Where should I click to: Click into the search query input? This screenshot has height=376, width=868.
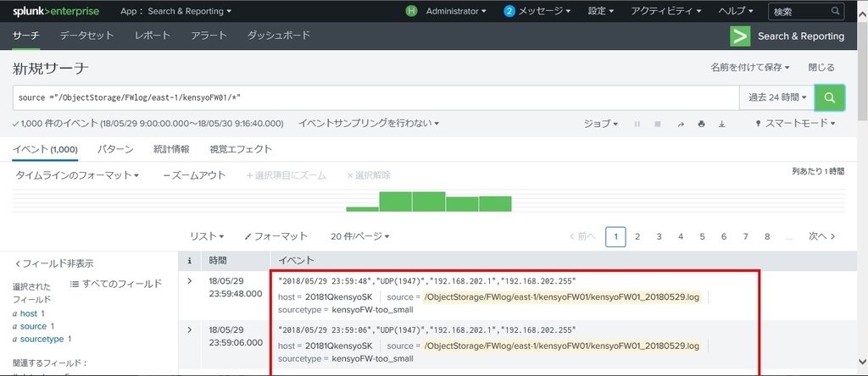[x=376, y=97]
